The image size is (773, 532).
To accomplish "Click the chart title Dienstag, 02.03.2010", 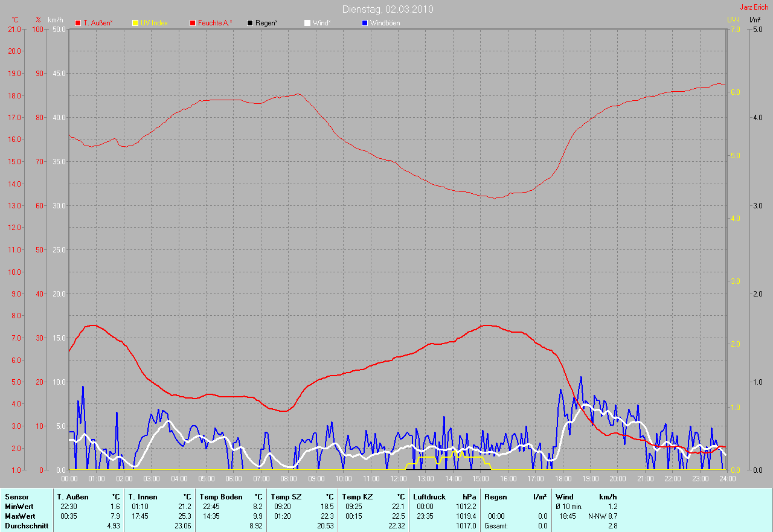I will click(x=387, y=9).
